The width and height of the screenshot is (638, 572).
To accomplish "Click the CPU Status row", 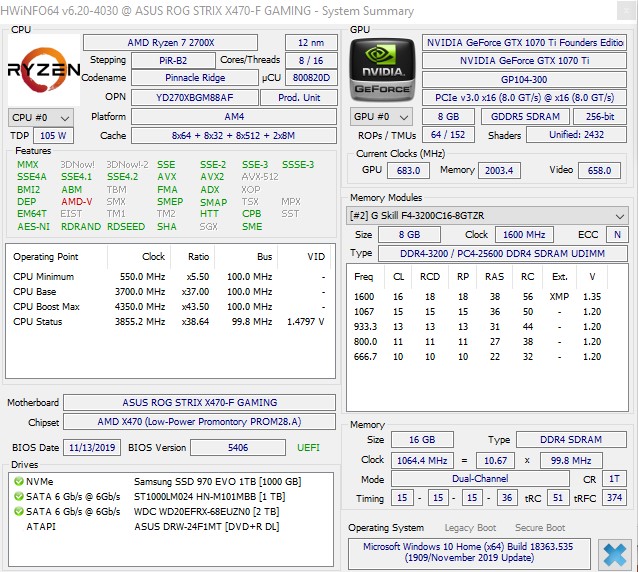I will pyautogui.click(x=170, y=322).
